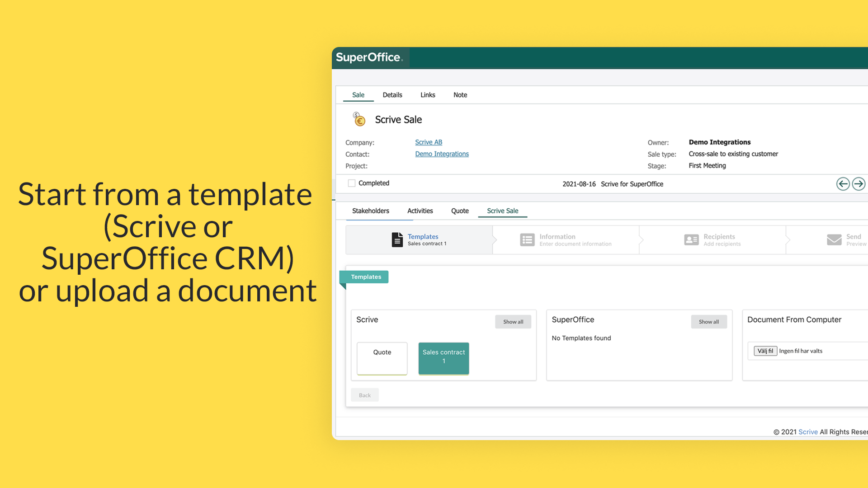
Task: Click the SuperOffice logo in header
Action: tap(369, 58)
